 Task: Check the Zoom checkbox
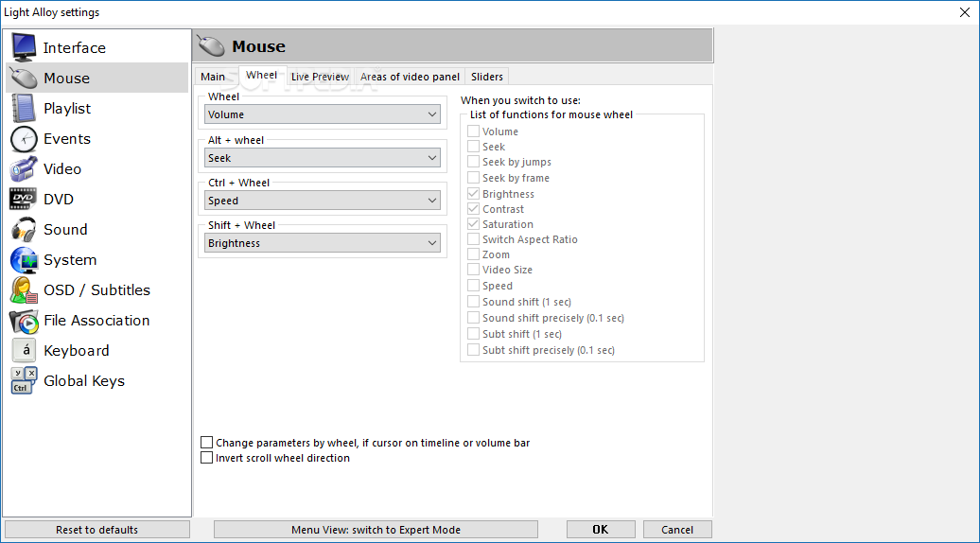pyautogui.click(x=473, y=254)
